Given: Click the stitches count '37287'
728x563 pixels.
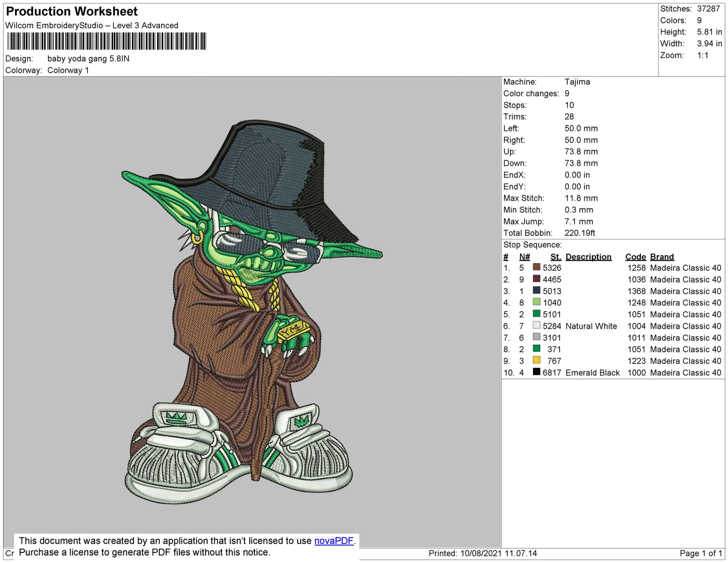Looking at the screenshot, I should point(708,9).
